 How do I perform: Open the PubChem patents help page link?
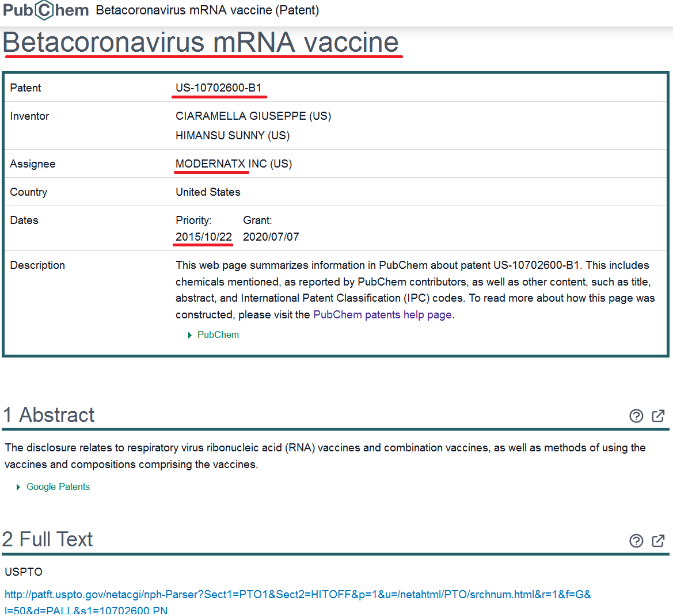(382, 315)
